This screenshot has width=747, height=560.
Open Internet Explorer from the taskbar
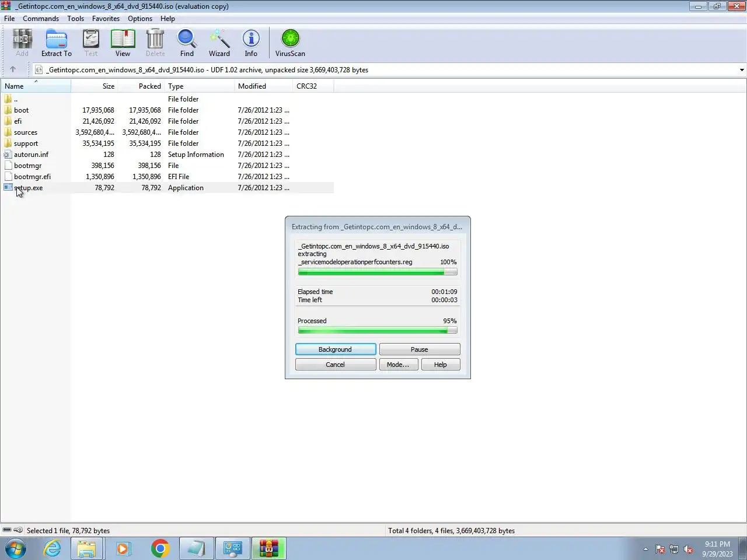[x=53, y=548]
